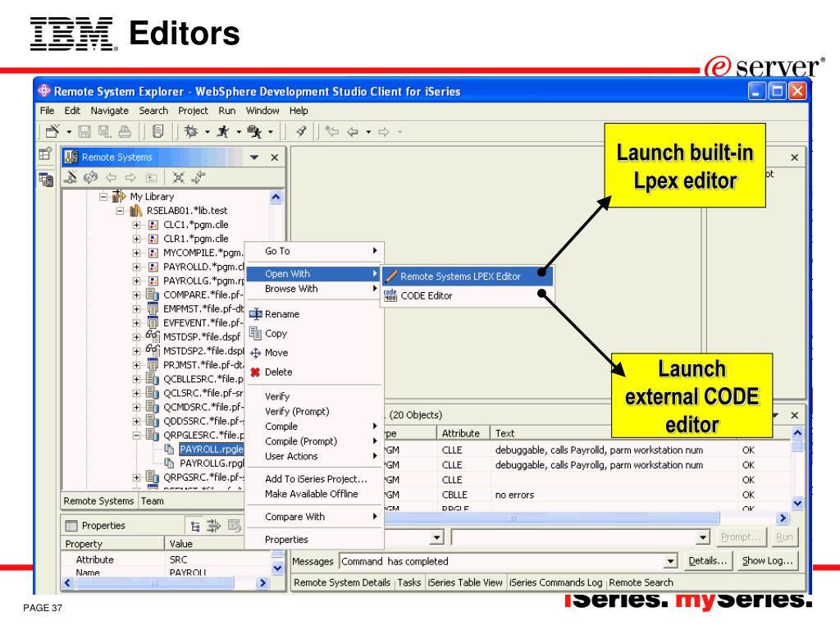Open the Project menu
Screen dimensions: 840x630
[x=193, y=111]
